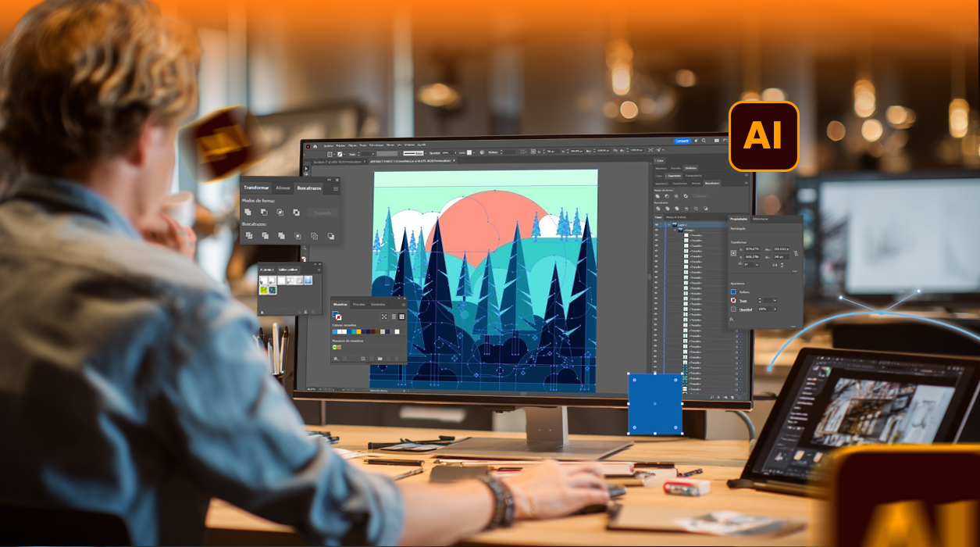This screenshot has width=980, height=547.
Task: Open the Alinear tab
Action: pos(283,188)
